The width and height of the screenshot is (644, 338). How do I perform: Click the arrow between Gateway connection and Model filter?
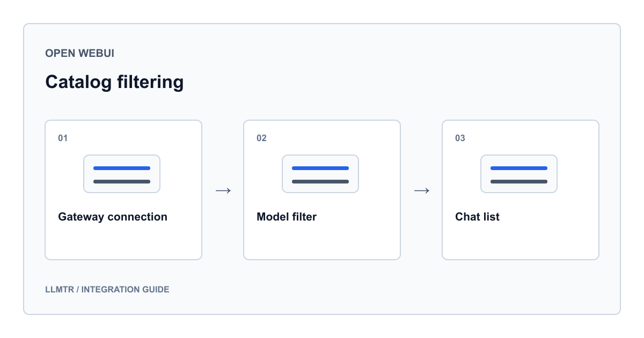point(223,190)
